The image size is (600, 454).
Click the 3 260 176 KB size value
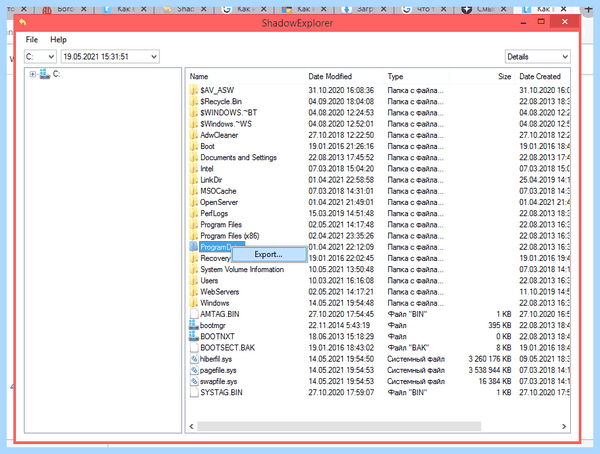click(490, 359)
